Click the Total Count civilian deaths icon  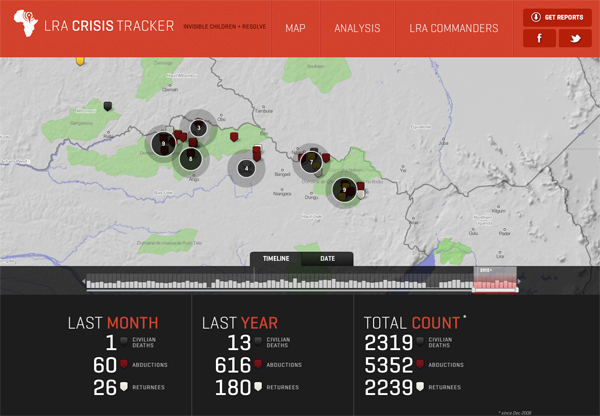(x=421, y=342)
